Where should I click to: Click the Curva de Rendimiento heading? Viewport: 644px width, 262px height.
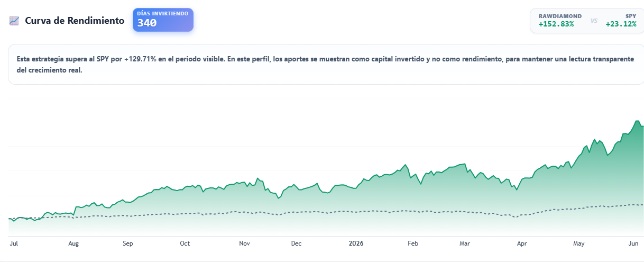(75, 21)
